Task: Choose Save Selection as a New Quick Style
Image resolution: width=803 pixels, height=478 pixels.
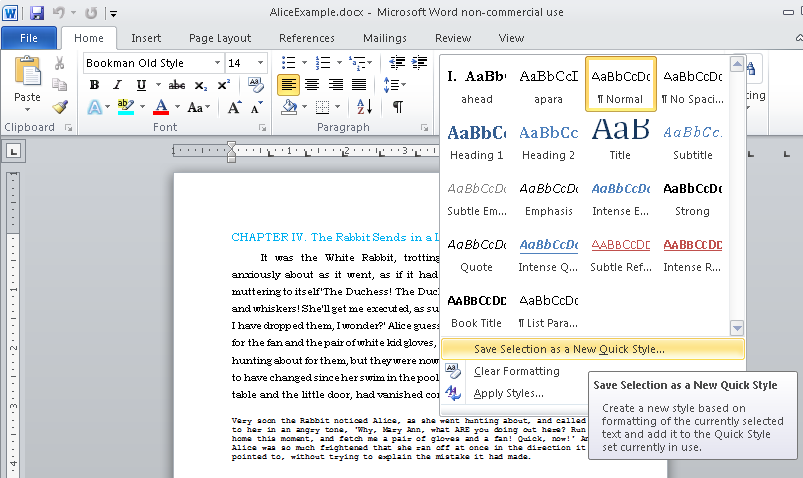Action: tap(593, 349)
